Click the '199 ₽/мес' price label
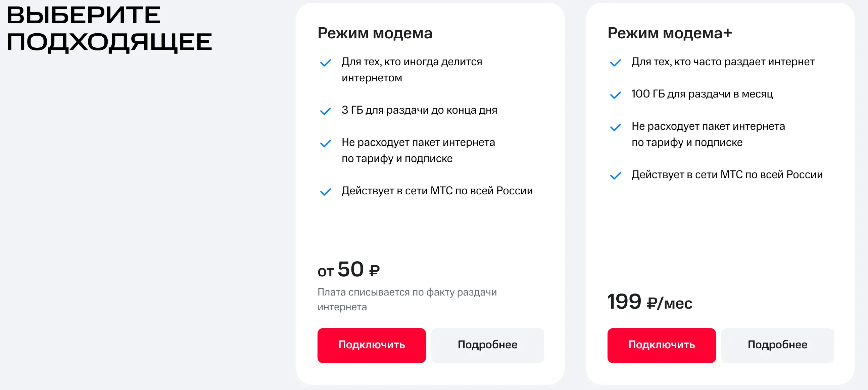This screenshot has height=390, width=868. tap(649, 302)
